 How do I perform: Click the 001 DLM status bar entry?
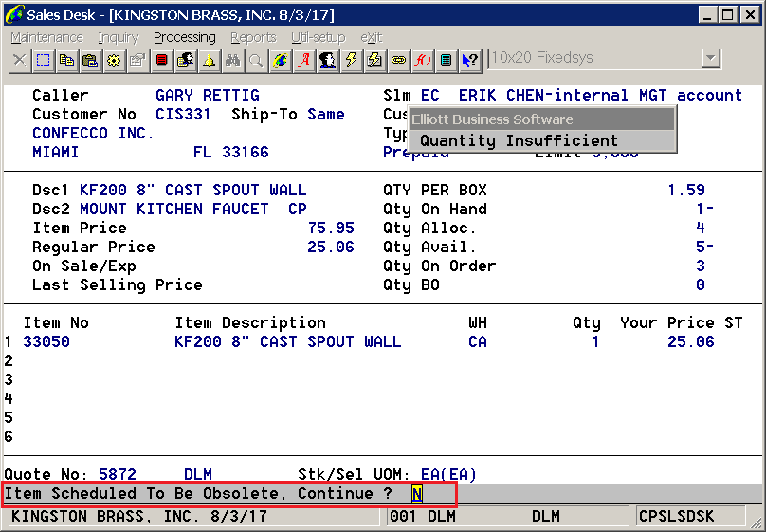423,517
